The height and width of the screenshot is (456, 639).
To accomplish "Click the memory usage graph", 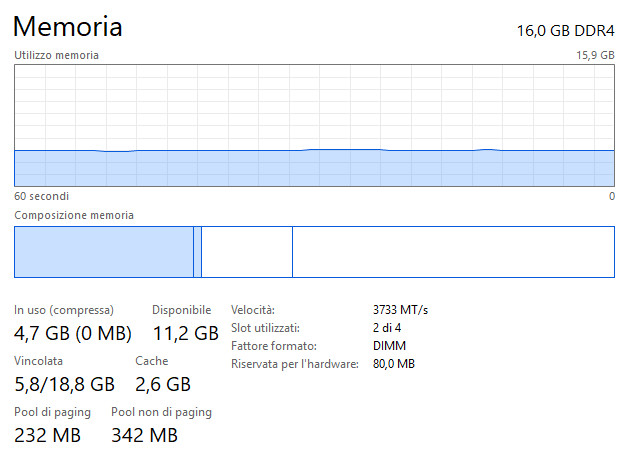I will 314,126.
